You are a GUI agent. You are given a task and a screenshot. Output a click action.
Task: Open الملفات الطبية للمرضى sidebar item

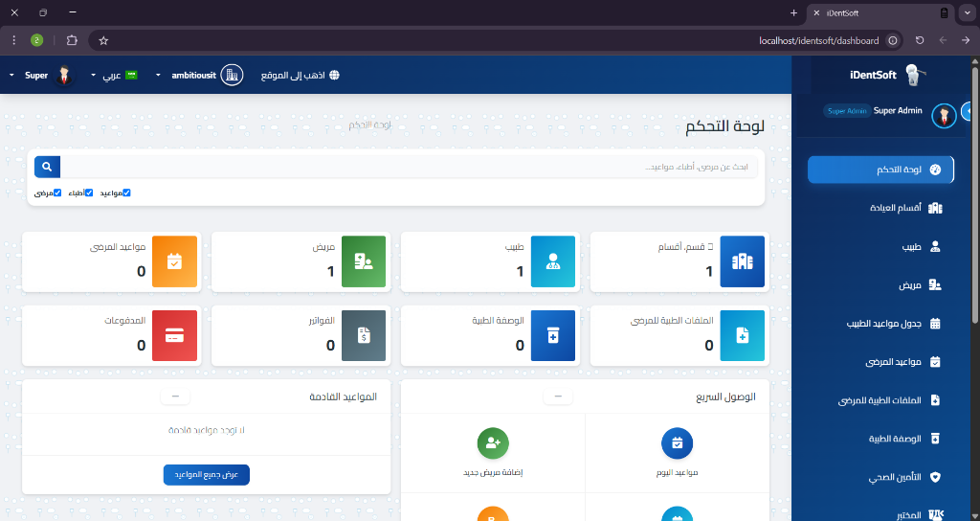click(x=880, y=400)
